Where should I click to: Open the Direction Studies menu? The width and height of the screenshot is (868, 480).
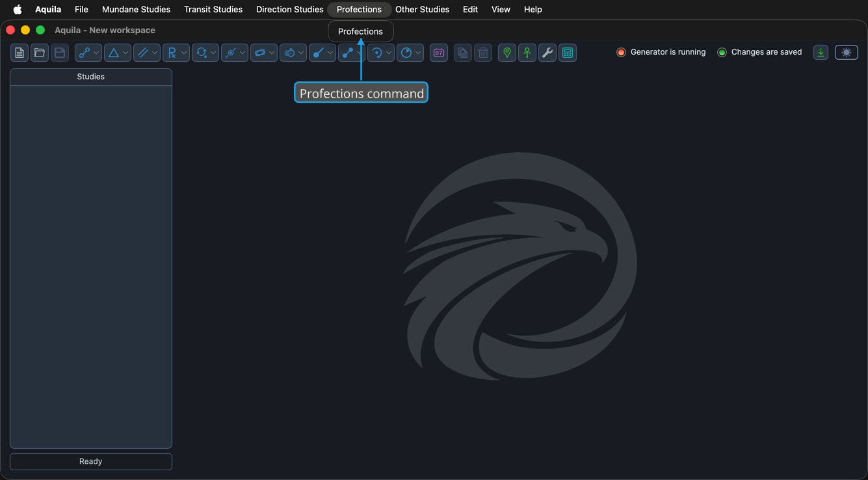290,10
